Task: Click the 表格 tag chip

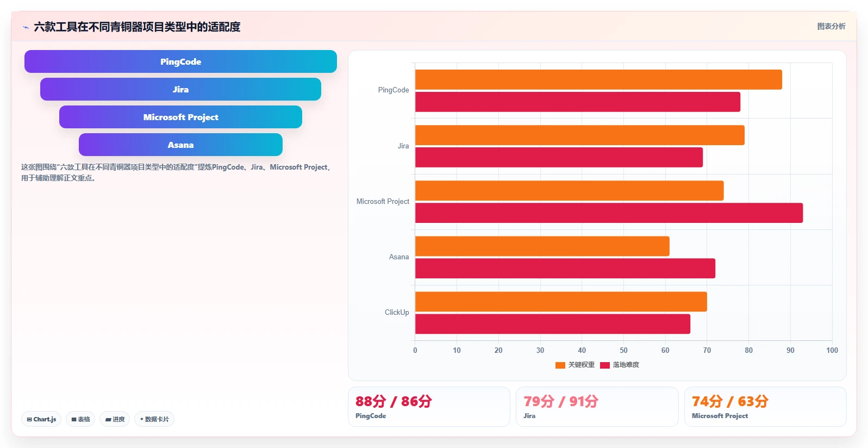Action: pos(80,419)
